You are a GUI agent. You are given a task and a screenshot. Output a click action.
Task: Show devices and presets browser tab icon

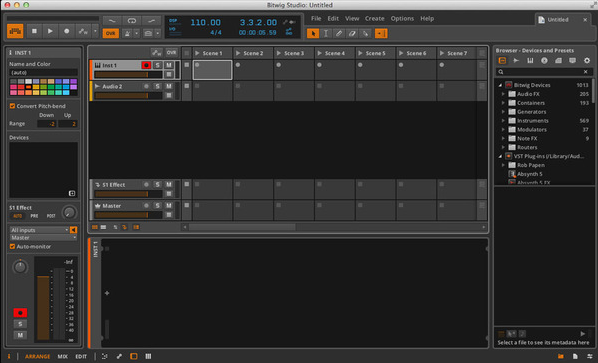coord(502,60)
